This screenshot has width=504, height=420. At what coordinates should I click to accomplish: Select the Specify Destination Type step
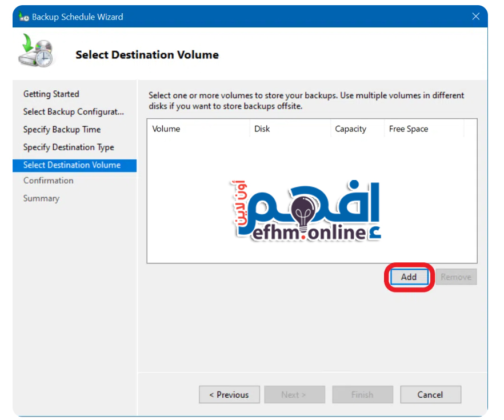click(x=69, y=147)
